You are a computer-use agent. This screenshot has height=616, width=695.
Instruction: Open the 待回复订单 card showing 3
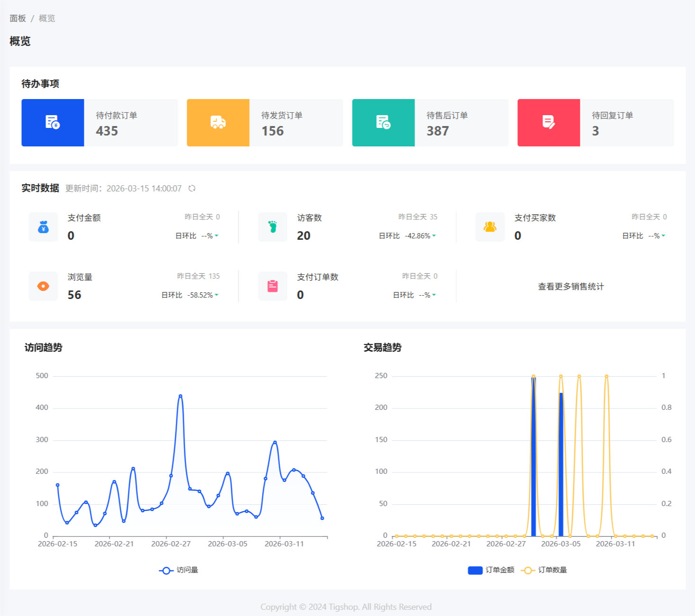tap(596, 123)
